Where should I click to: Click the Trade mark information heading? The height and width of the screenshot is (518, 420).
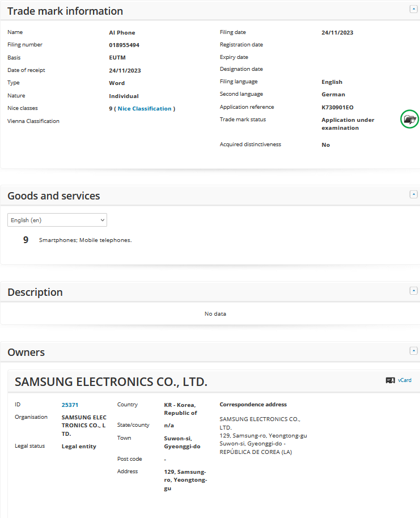click(x=65, y=11)
